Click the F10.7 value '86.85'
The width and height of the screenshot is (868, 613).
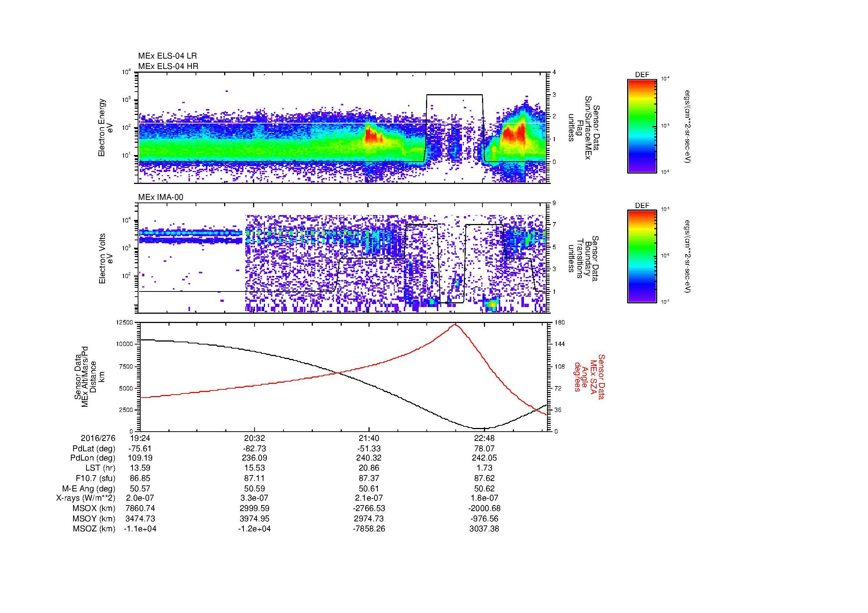[140, 478]
